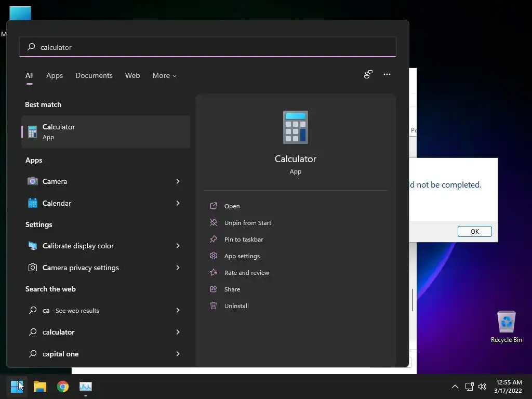Click the volume speaker icon in the tray

tap(482, 387)
